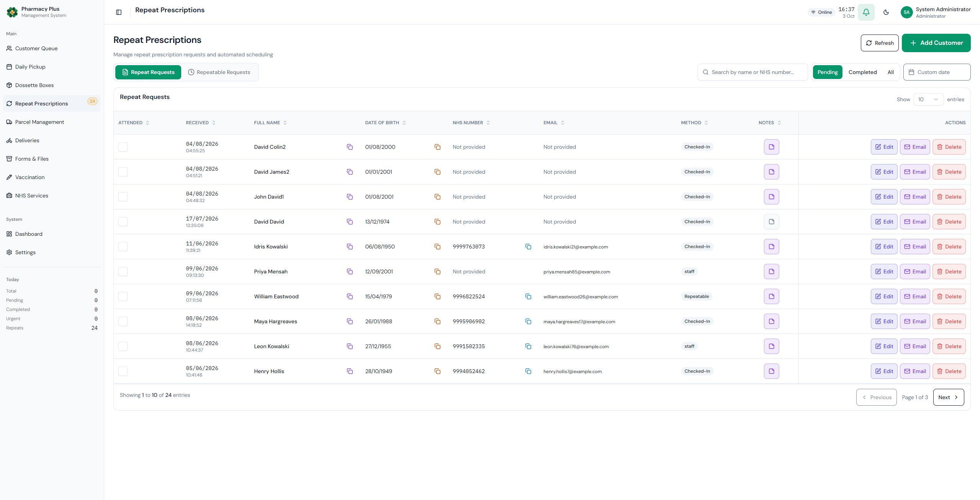Tick attended checkbox for John David1
Screen dimensions: 980x500
123,197
